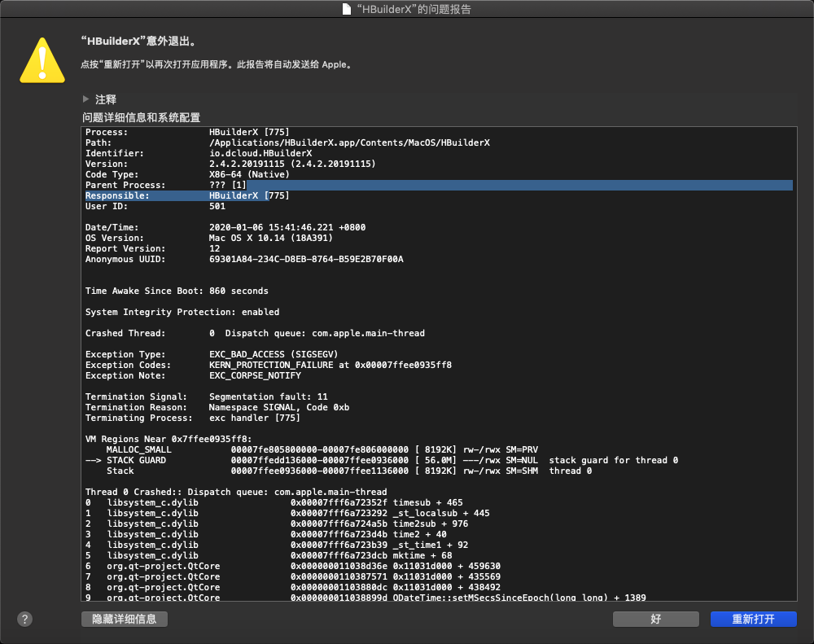814x644 pixels.
Task: Click the Segmentation fault: 11 termination signal
Action: click(269, 396)
